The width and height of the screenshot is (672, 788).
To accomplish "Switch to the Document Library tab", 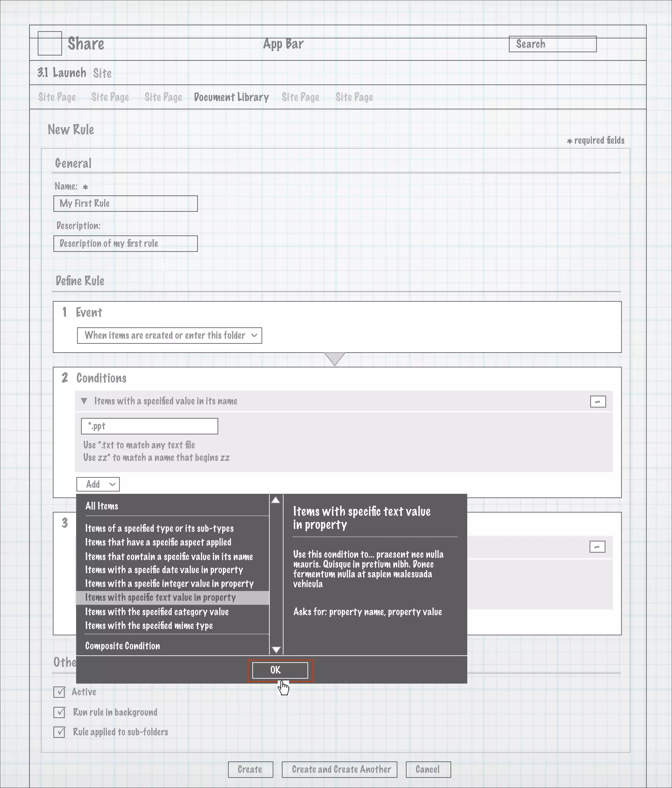I will pyautogui.click(x=231, y=98).
